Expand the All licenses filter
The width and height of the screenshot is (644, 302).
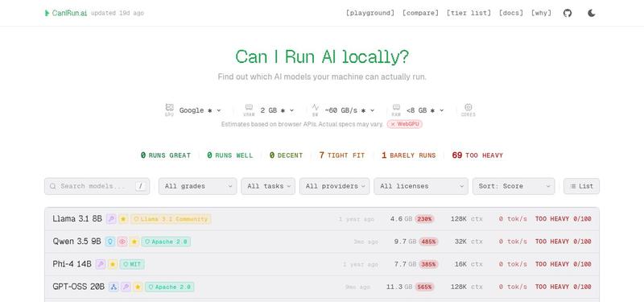click(x=421, y=186)
